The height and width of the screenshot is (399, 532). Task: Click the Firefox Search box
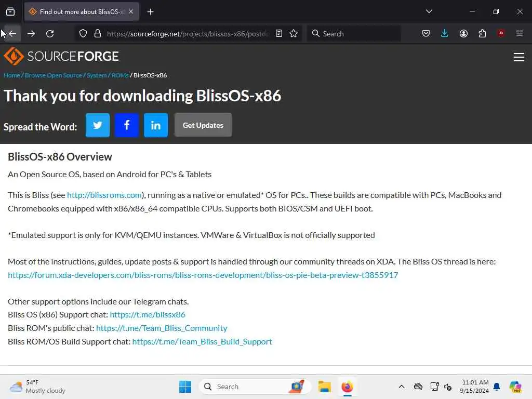click(x=354, y=34)
